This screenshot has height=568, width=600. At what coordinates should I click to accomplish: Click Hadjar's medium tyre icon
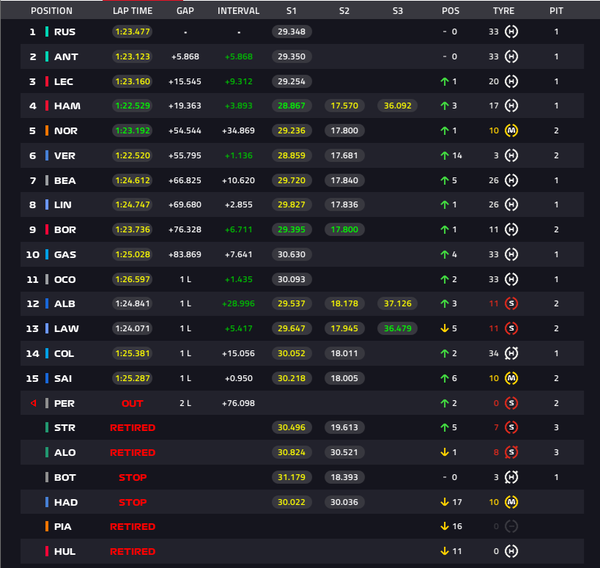tap(511, 502)
